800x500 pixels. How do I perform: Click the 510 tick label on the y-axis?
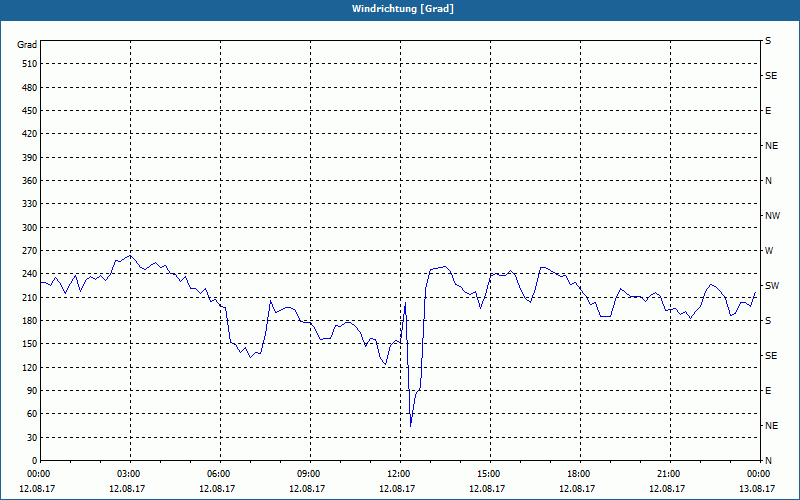pyautogui.click(x=30, y=64)
